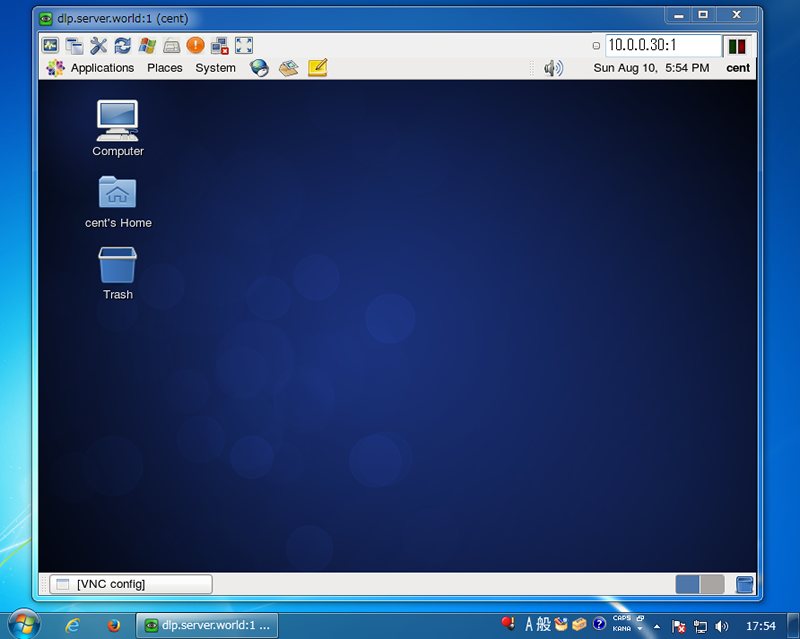Click the [VNC config] taskbar button
800x639 pixels.
(131, 584)
